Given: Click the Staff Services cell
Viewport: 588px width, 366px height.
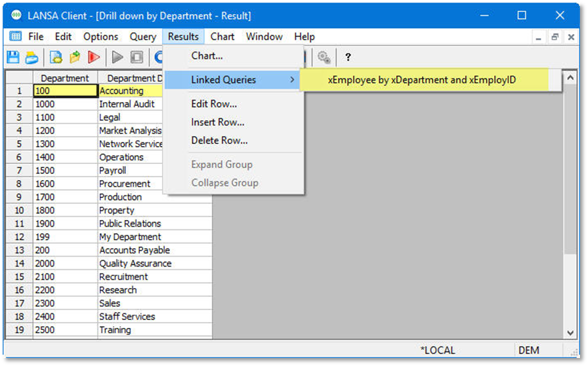Looking at the screenshot, I should tap(155, 317).
